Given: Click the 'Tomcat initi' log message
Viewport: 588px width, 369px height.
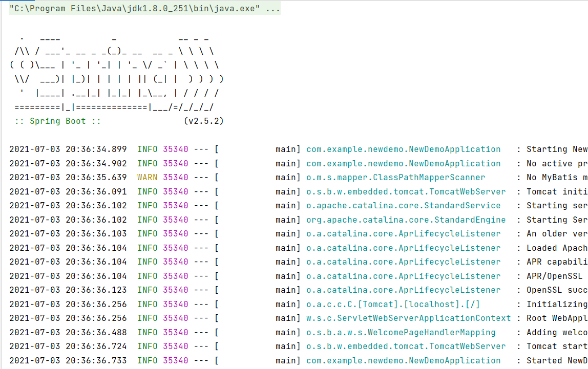Looking at the screenshot, I should pos(557,191).
